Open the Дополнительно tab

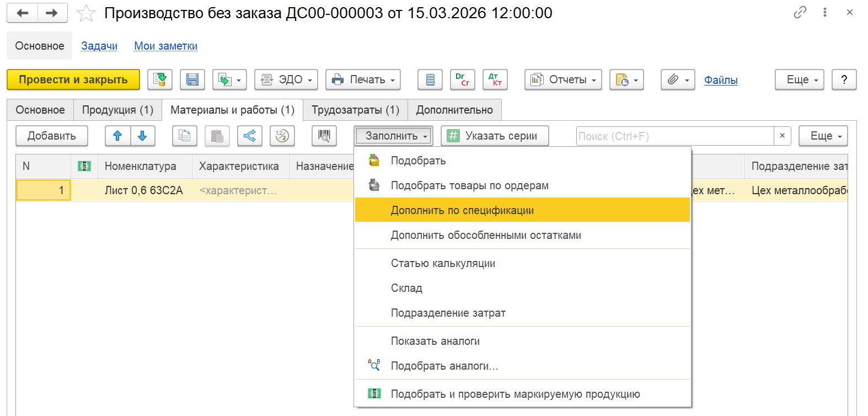point(454,110)
